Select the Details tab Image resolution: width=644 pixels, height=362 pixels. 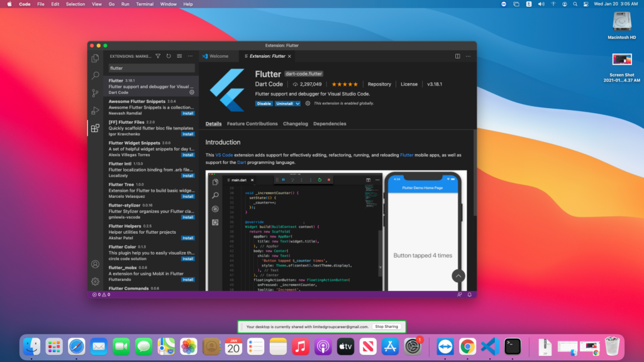[x=214, y=124]
